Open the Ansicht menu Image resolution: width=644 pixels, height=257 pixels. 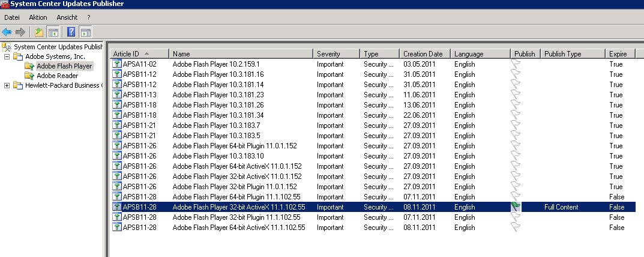[67, 17]
